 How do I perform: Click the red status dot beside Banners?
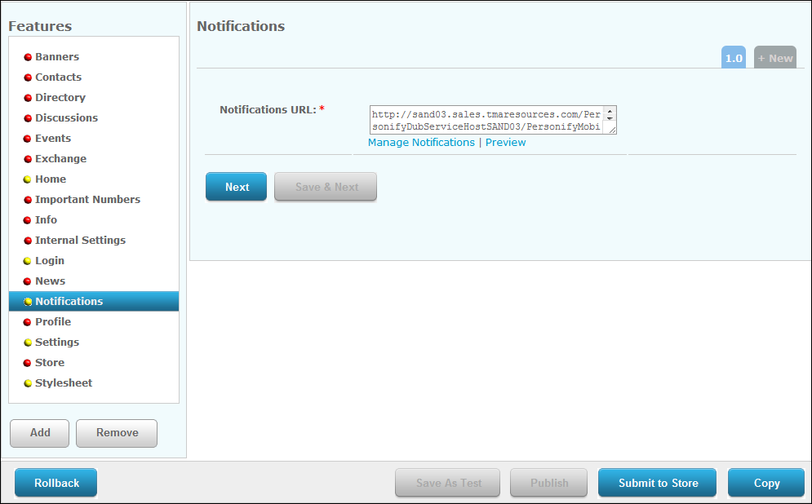pyautogui.click(x=28, y=57)
